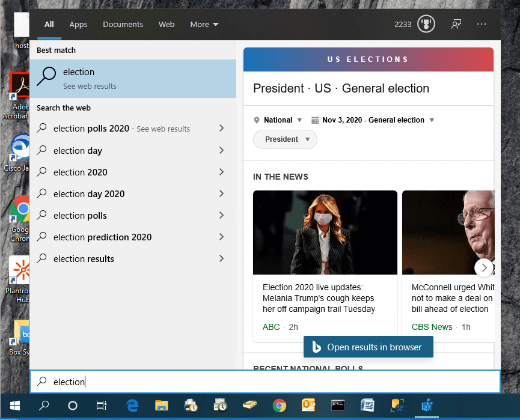Expand arrow beside 'election 2020' suggestion
This screenshot has width=520, height=420.
(222, 172)
